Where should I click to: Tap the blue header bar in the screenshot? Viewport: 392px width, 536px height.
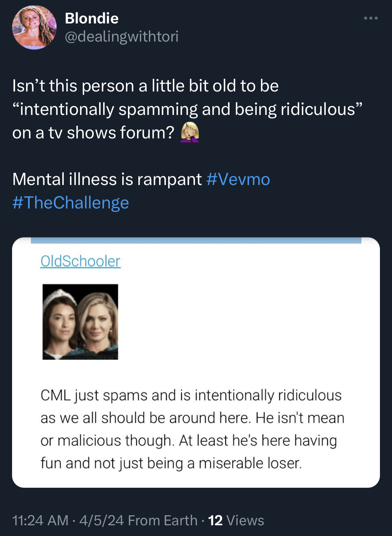click(196, 240)
